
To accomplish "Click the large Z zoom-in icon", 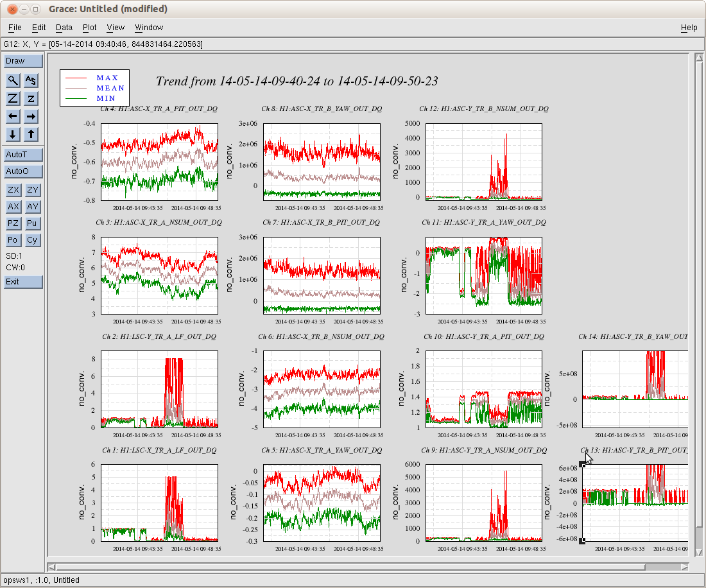I will point(13,99).
